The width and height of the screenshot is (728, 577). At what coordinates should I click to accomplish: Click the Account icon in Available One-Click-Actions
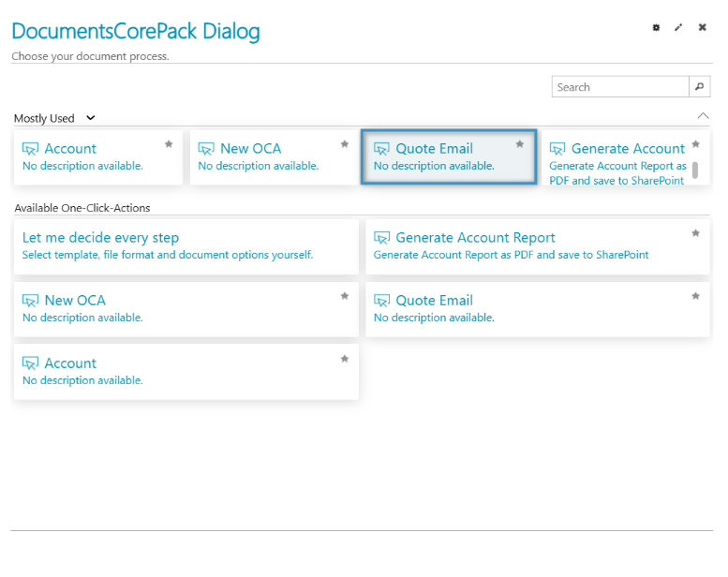point(30,363)
